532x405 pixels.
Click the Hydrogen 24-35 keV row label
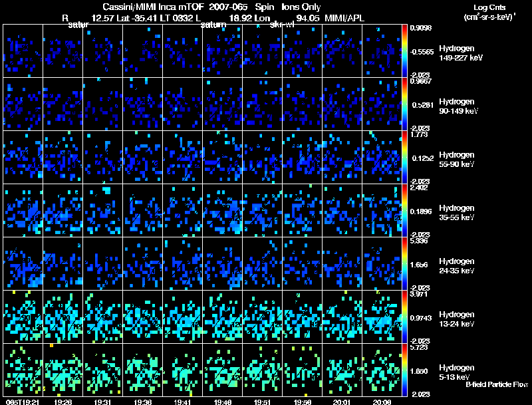456,266
